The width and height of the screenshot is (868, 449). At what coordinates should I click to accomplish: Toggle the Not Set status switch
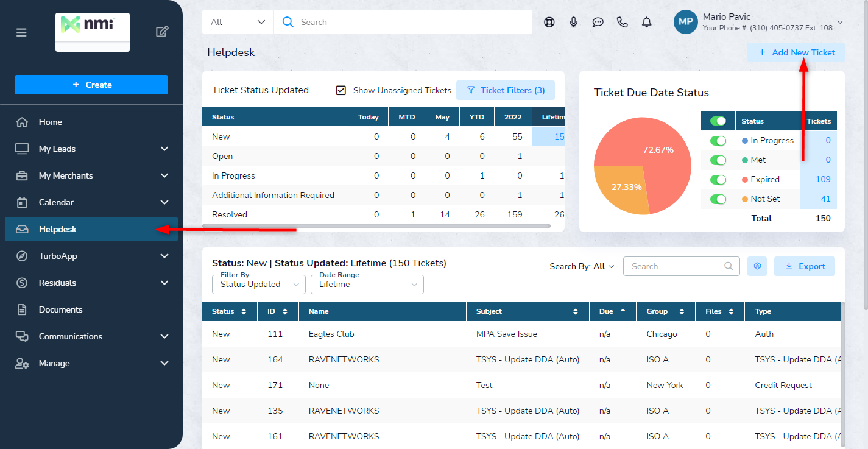pos(718,199)
